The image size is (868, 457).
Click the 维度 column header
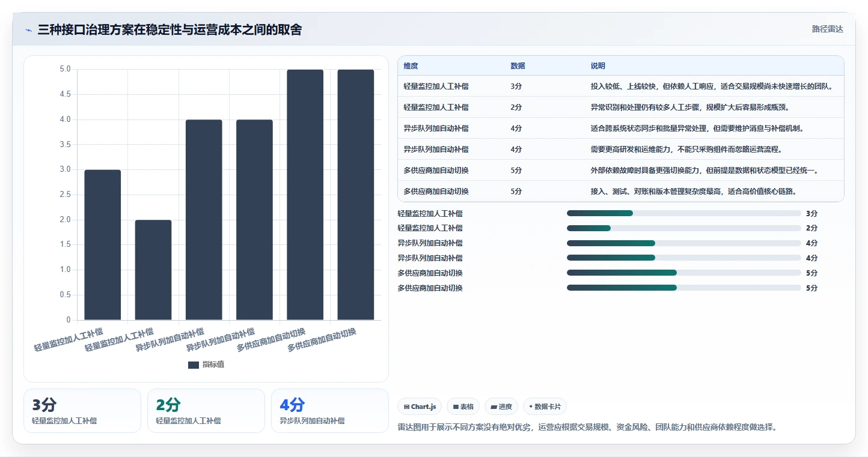pyautogui.click(x=411, y=65)
